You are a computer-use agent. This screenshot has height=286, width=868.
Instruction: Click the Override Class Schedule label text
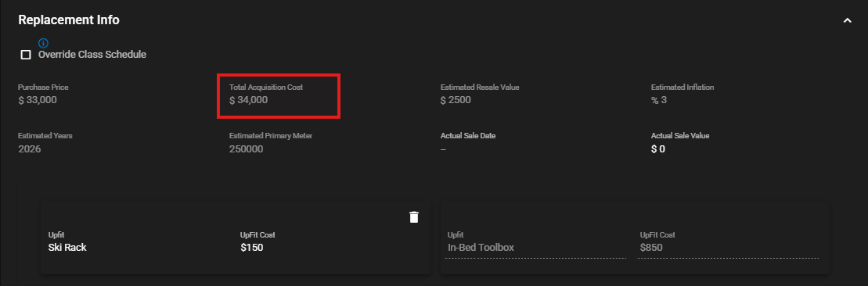pos(92,55)
